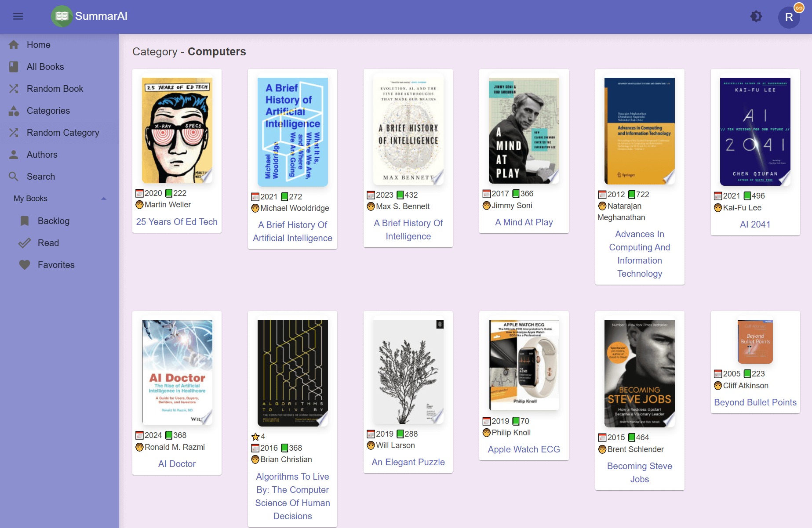
Task: Collapse the My Books section
Action: click(x=59, y=199)
